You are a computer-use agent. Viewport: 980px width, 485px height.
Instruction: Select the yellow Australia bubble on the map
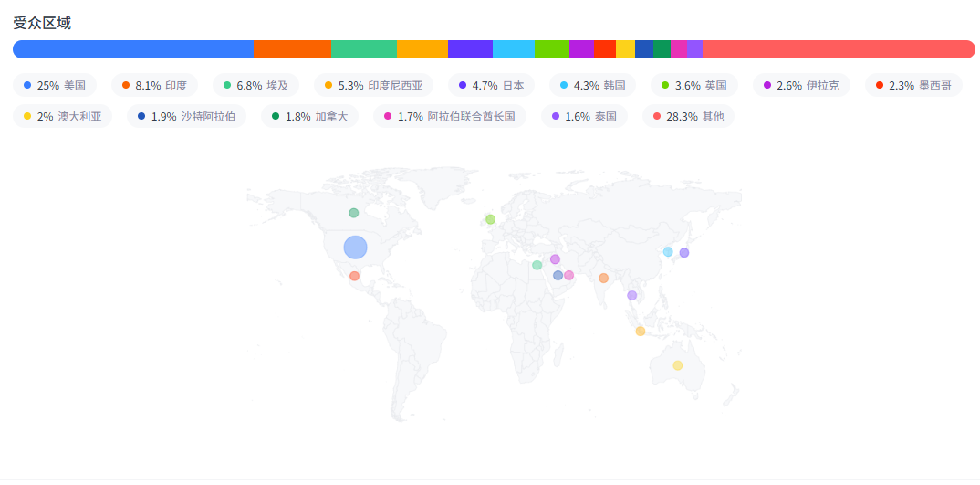tap(677, 365)
